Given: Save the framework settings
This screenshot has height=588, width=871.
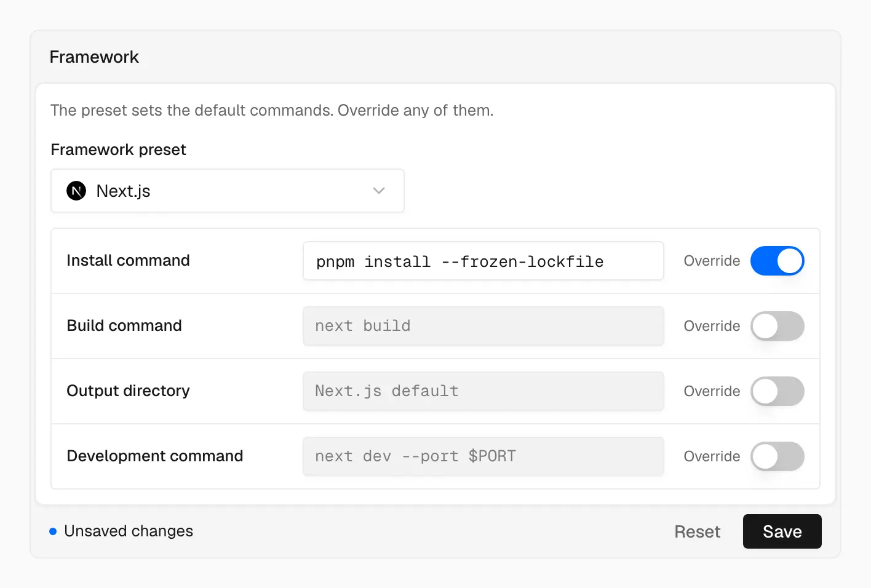Looking at the screenshot, I should [x=782, y=531].
